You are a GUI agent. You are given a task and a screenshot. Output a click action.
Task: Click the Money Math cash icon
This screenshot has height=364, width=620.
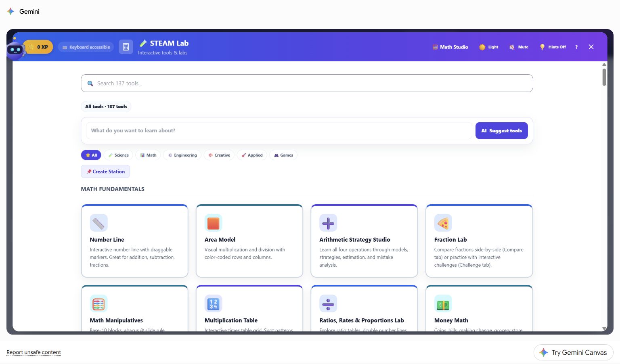[x=443, y=303]
